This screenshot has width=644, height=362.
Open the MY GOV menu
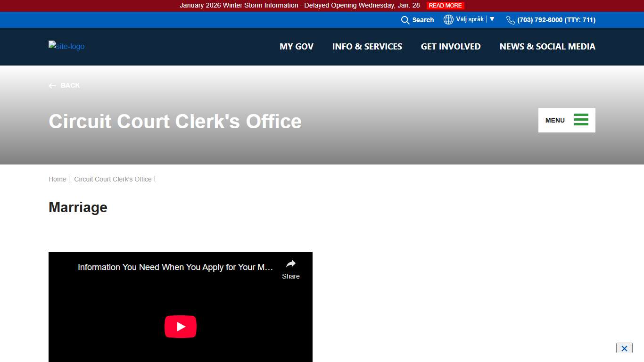(x=297, y=47)
